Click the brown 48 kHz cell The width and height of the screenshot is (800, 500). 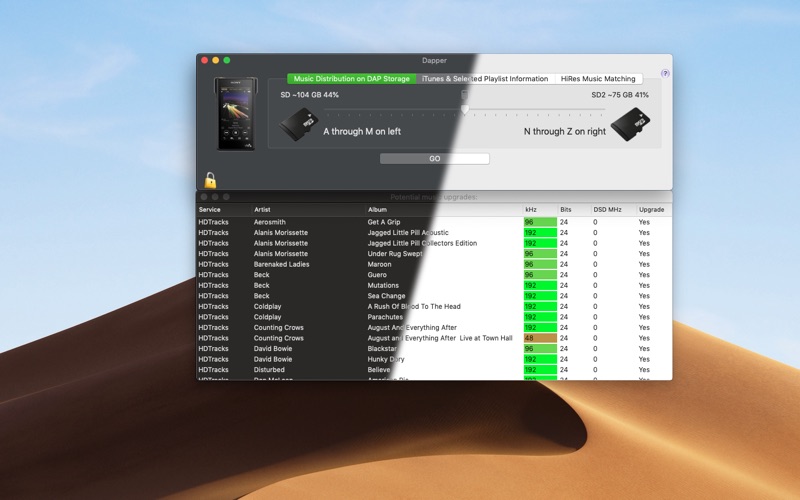tap(540, 338)
